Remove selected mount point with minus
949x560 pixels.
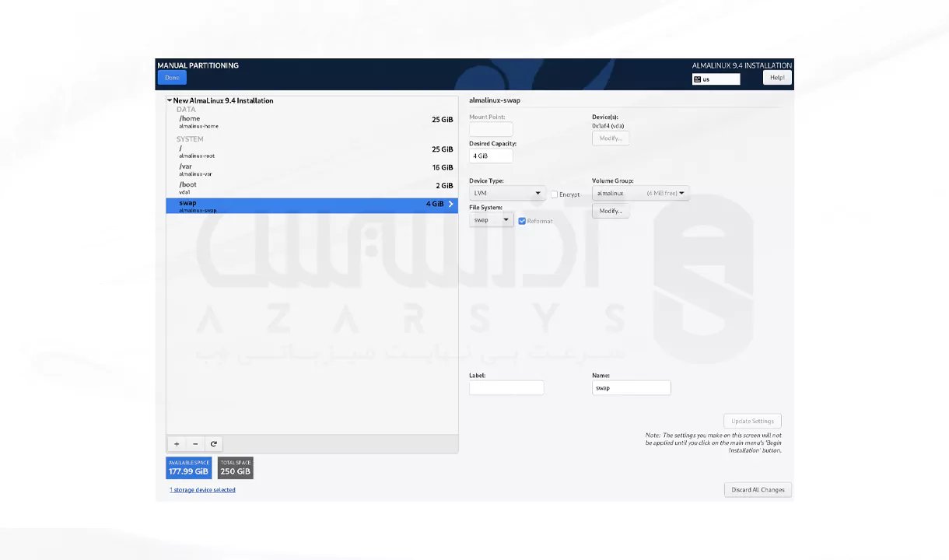[x=195, y=444]
